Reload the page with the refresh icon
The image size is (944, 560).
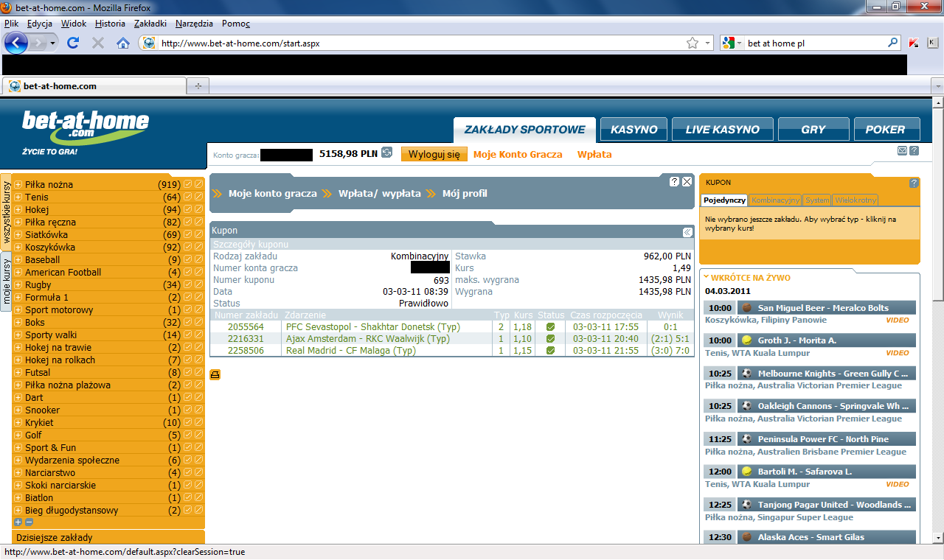click(x=73, y=43)
